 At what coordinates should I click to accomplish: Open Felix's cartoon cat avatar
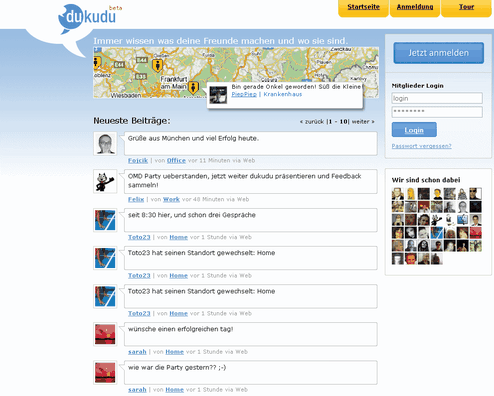(x=105, y=181)
